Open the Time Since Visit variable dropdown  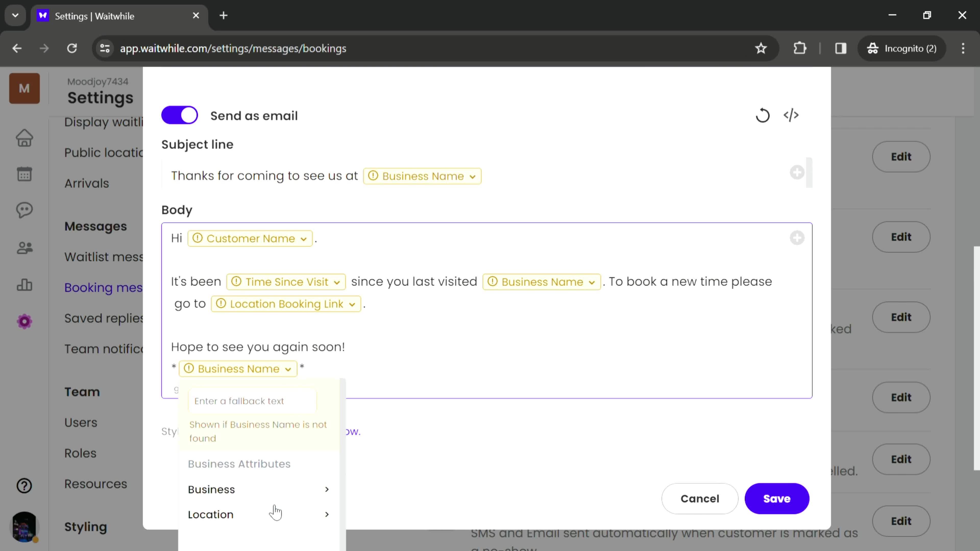point(286,282)
